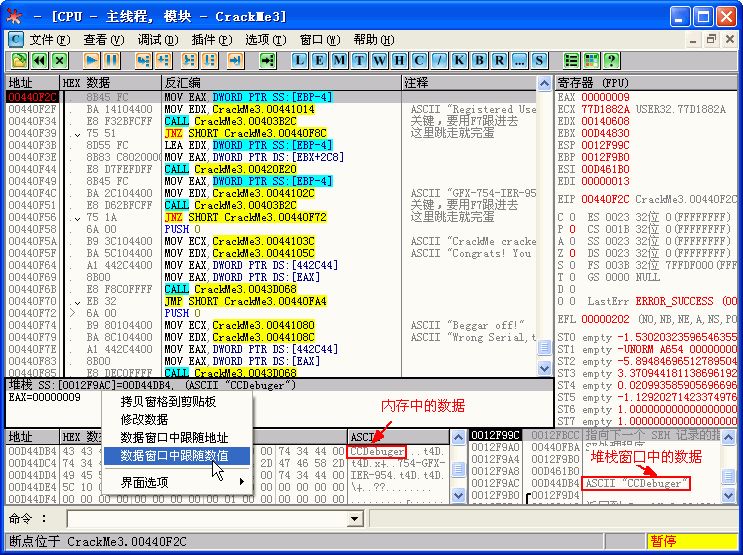Screen dimensions: 743x555
Task: Click stack pane scroll down arrow
Action: [x=729, y=495]
